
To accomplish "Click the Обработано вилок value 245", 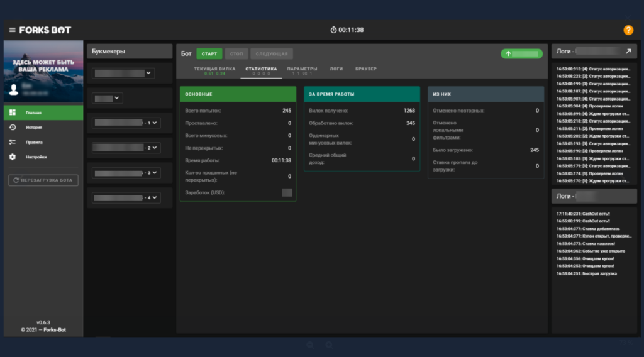I will click(x=411, y=123).
